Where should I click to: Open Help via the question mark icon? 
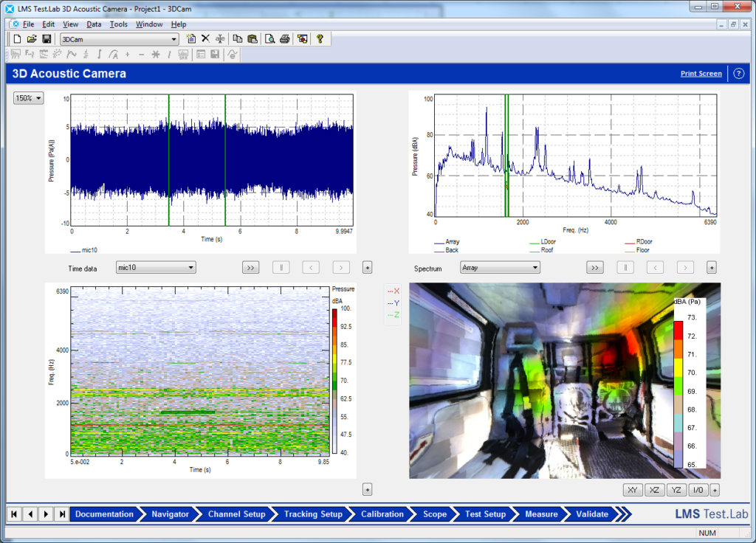coord(318,38)
